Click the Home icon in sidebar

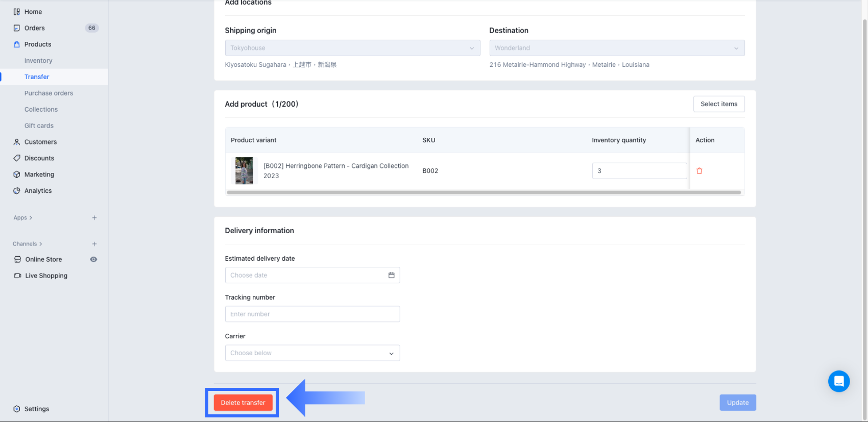coord(17,12)
